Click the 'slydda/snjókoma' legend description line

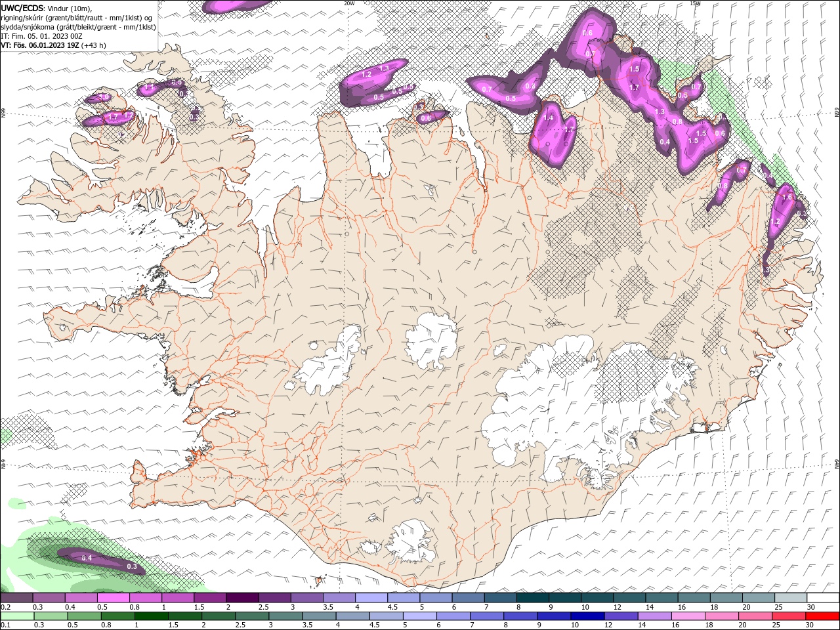[78, 27]
